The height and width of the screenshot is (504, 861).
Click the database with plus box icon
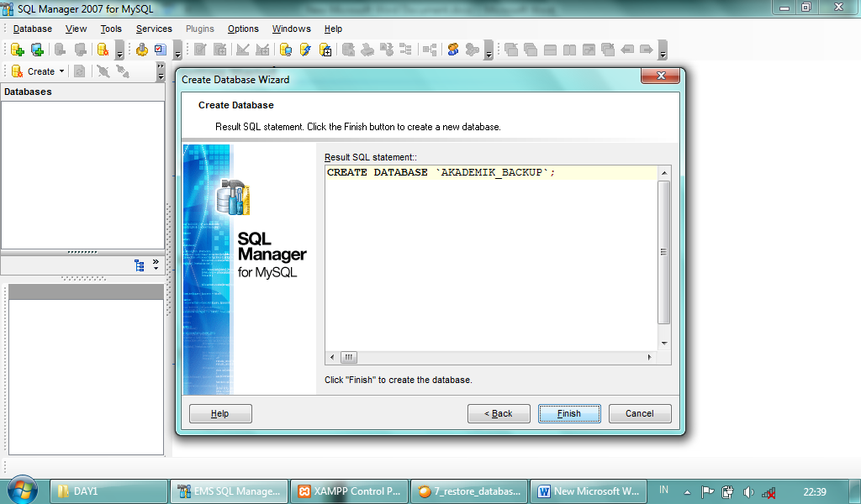pos(325,50)
